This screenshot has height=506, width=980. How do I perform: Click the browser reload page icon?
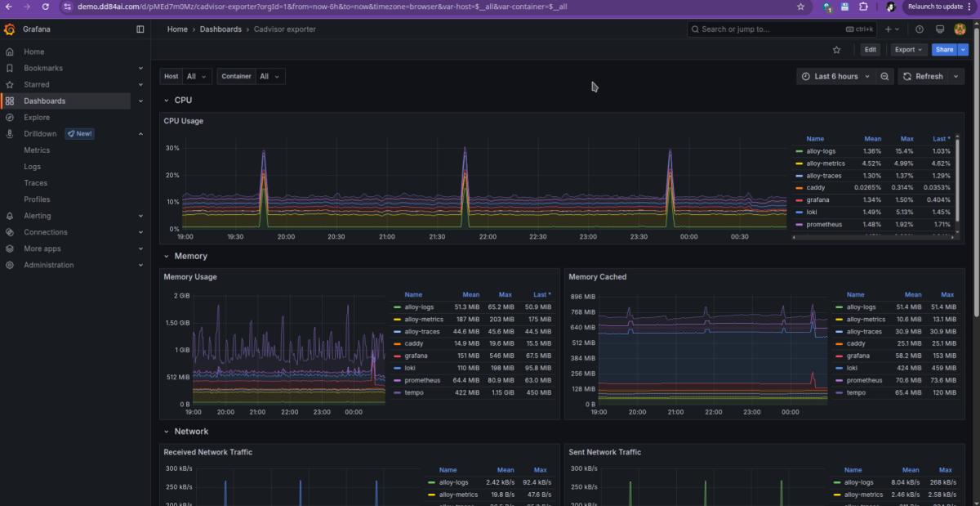tap(44, 7)
